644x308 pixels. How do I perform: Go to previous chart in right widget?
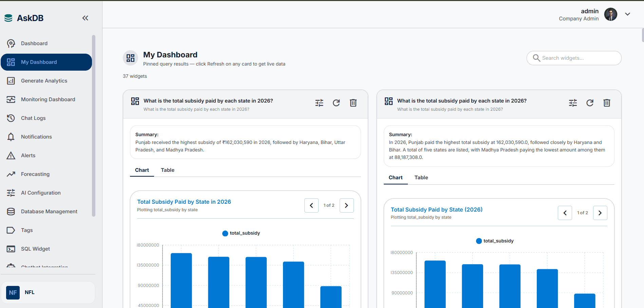pos(565,213)
